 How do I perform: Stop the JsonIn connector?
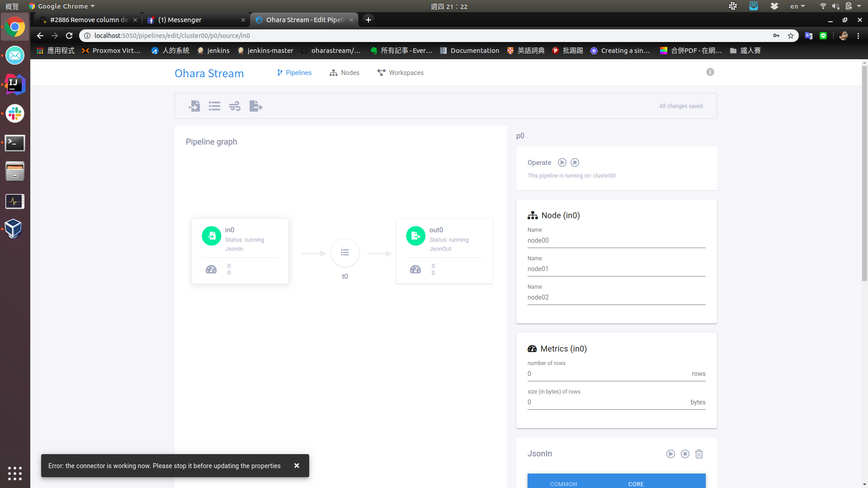[685, 454]
